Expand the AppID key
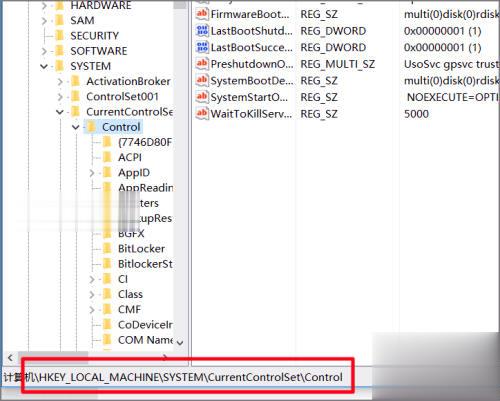 pos(92,173)
